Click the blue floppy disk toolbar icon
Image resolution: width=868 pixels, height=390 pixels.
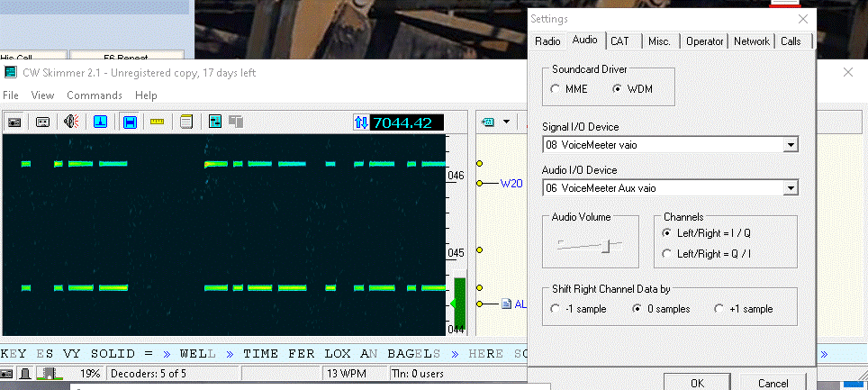click(130, 122)
